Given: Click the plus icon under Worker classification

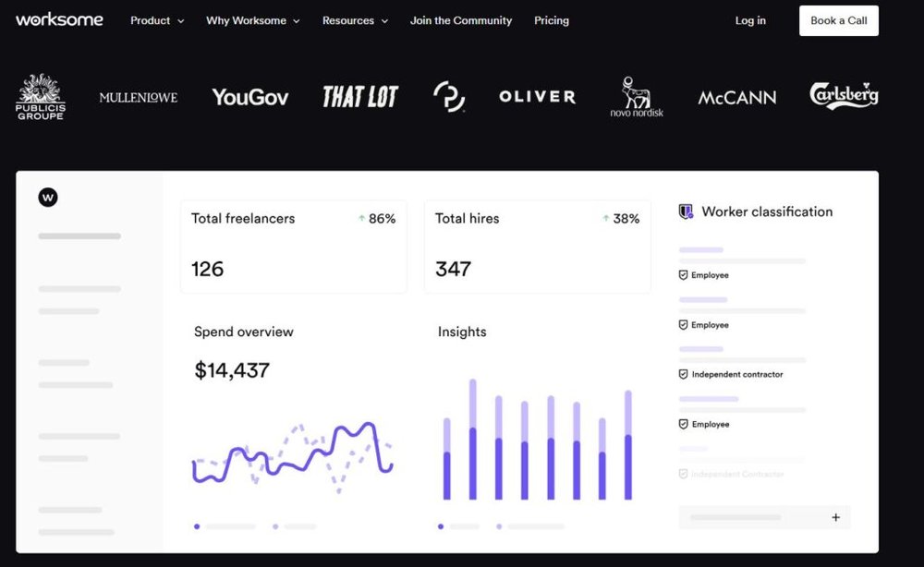Looking at the screenshot, I should point(835,517).
